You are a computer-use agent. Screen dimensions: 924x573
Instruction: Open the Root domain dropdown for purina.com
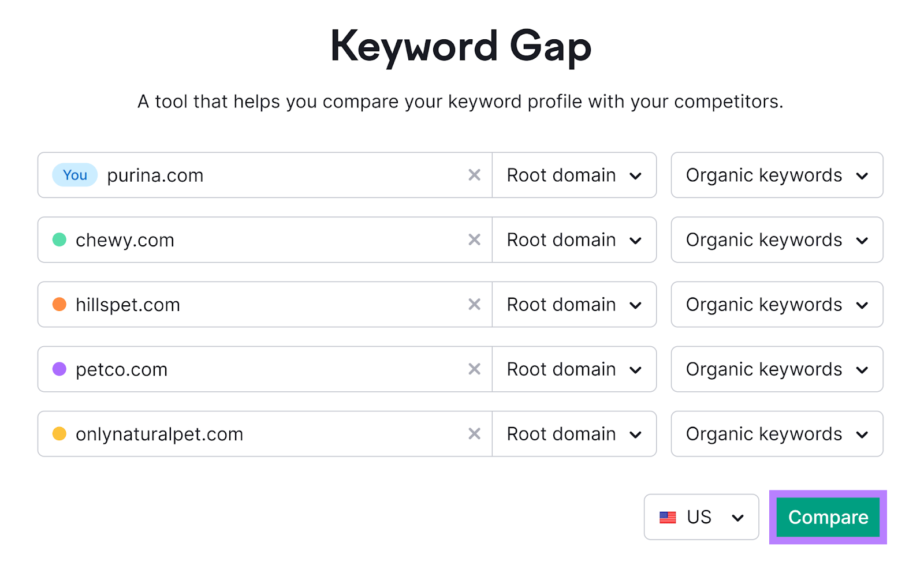[x=573, y=175]
